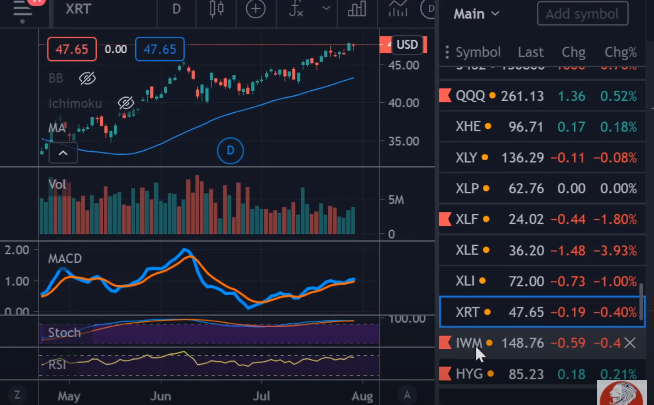Click the watchlist vertical scrollbar thumb
Image resolution: width=654 pixels, height=405 pixels.
click(641, 302)
